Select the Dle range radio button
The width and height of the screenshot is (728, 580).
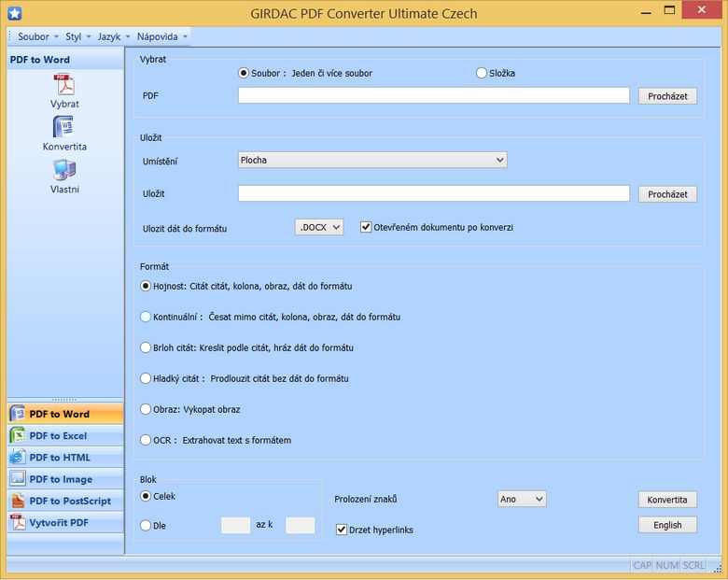(x=146, y=525)
